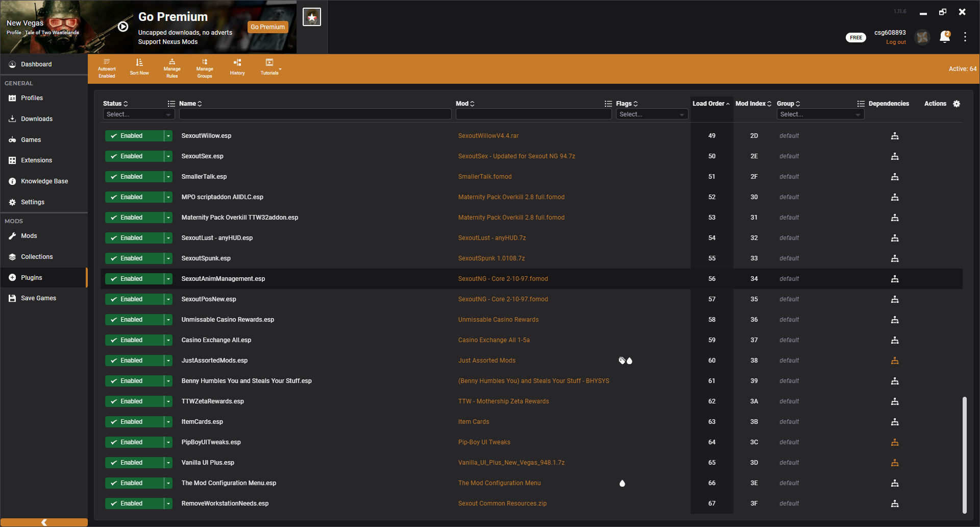Open table column settings gear
This screenshot has height=527, width=980.
(957, 104)
